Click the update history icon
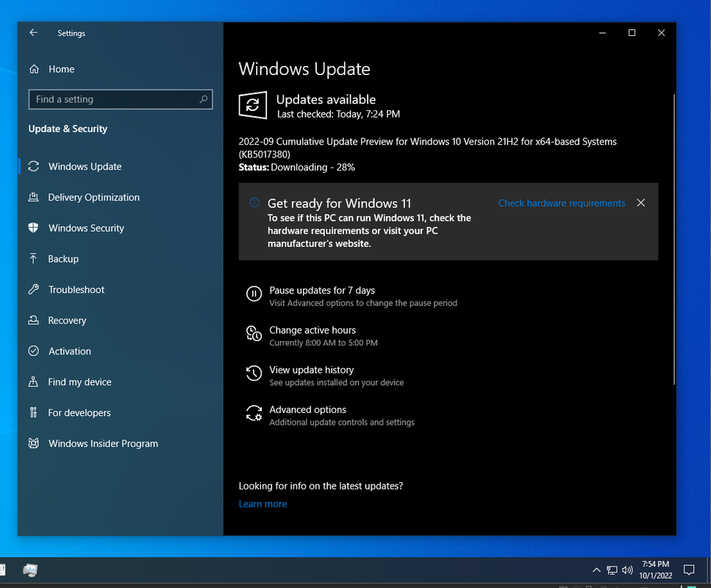 tap(254, 373)
